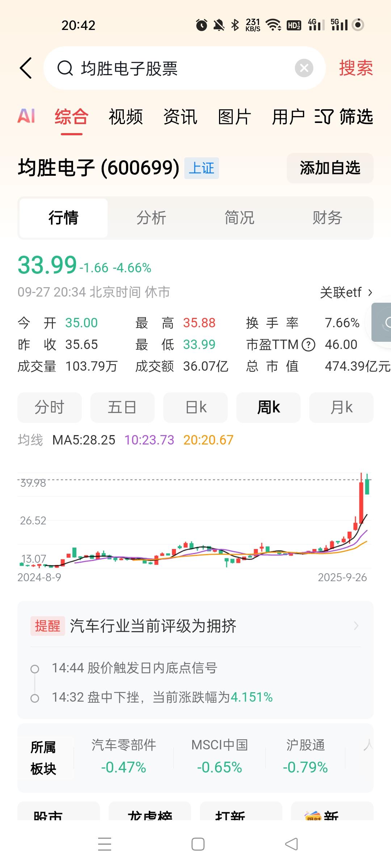Tap the current price 33.99
This screenshot has width=391, height=868.
47,265
